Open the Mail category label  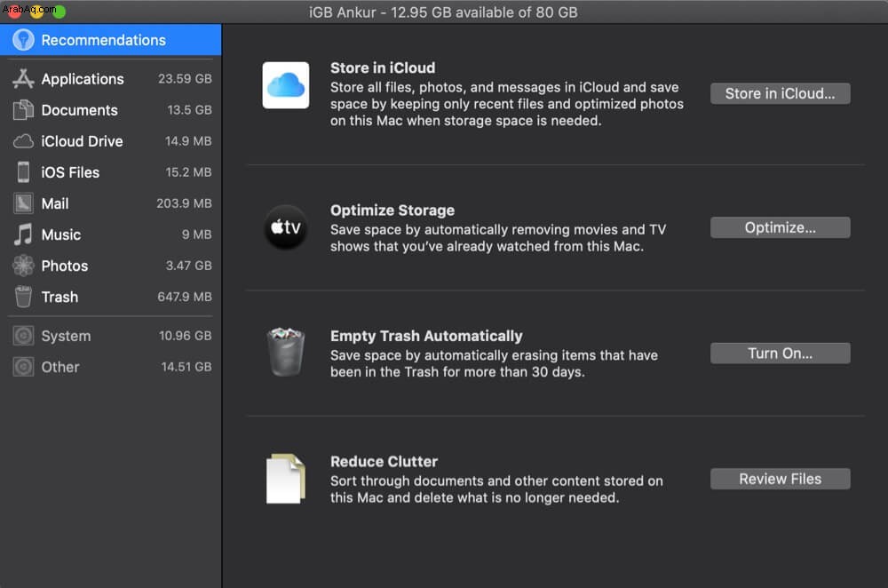click(55, 203)
